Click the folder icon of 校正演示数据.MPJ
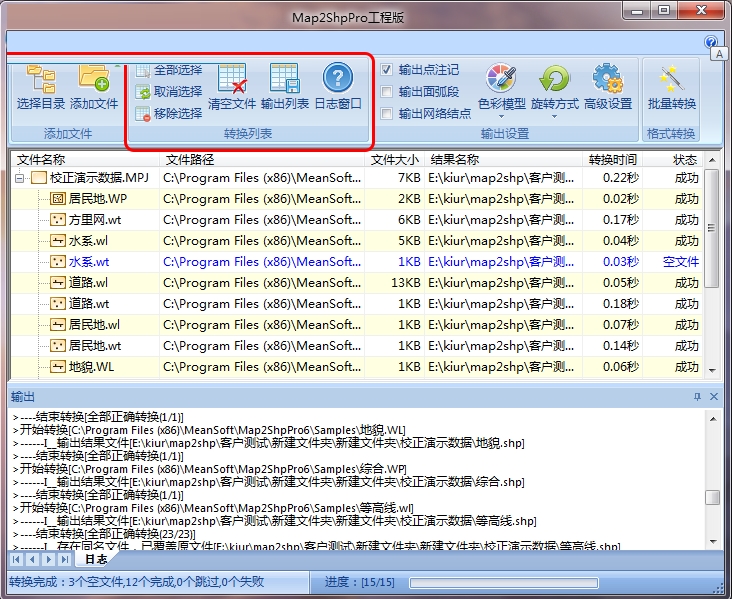The width and height of the screenshot is (736, 599). pyautogui.click(x=39, y=178)
